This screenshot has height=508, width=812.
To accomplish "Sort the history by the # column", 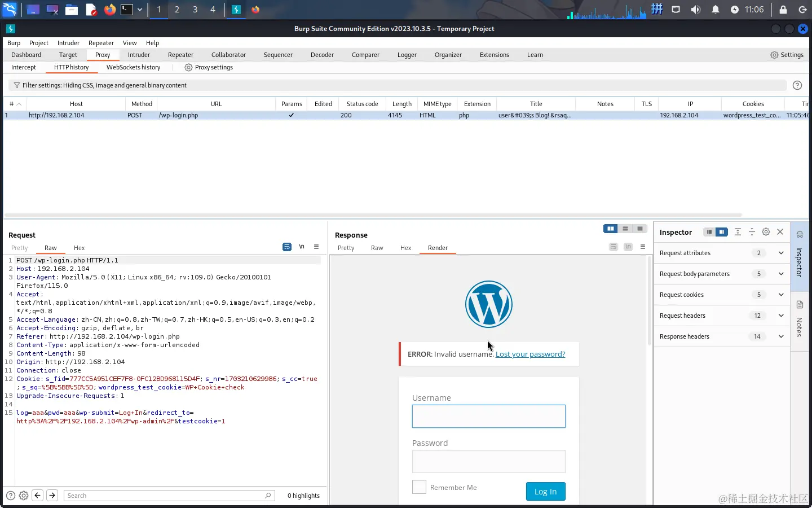I will pos(15,104).
